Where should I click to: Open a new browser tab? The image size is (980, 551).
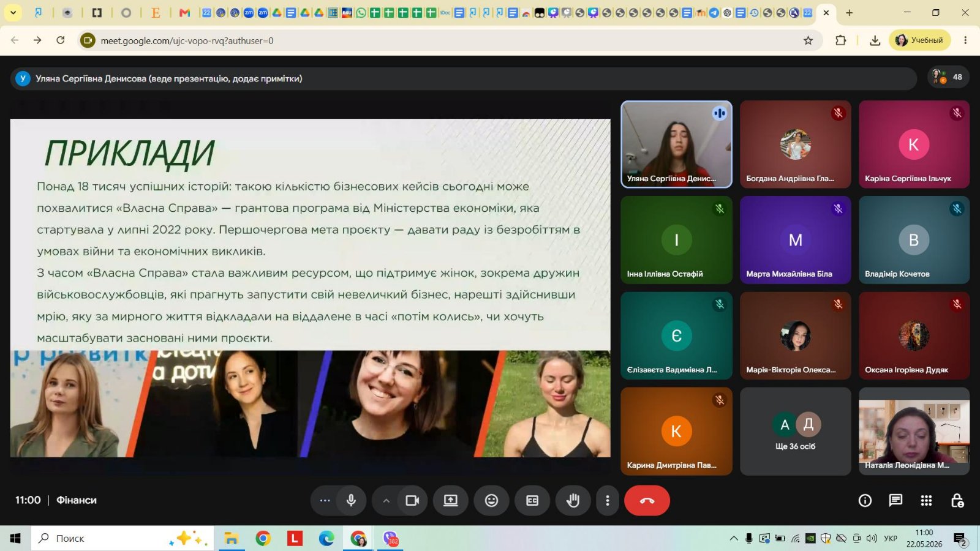(x=849, y=12)
